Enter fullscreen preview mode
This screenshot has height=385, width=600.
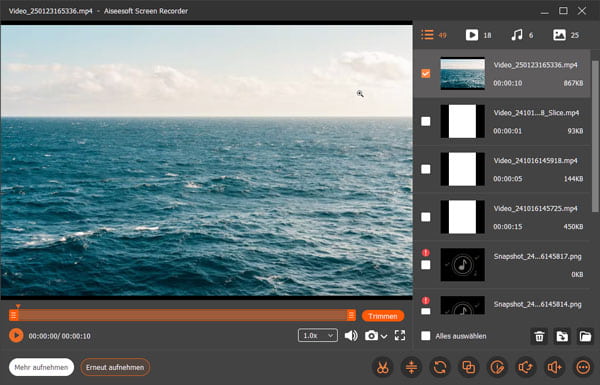[400, 336]
